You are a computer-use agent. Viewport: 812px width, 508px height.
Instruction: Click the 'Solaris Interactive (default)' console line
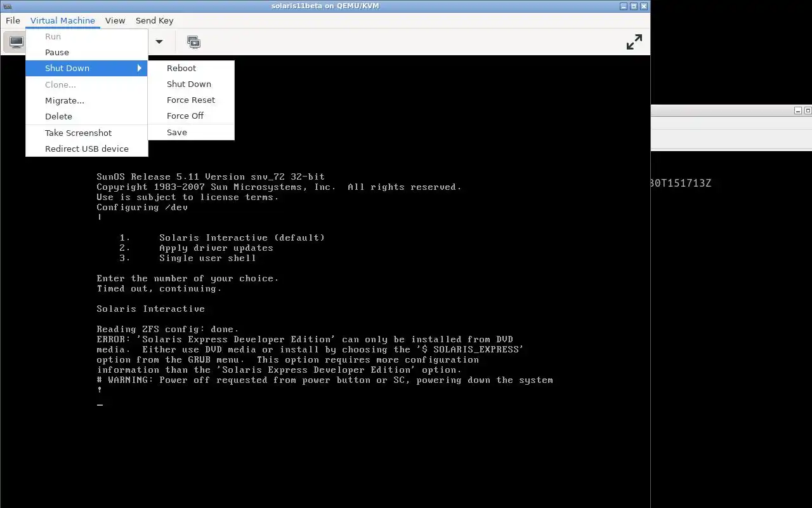(242, 237)
